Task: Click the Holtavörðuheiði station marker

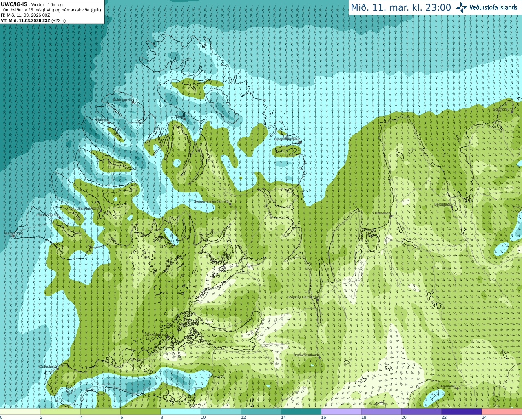Action: 319,358
